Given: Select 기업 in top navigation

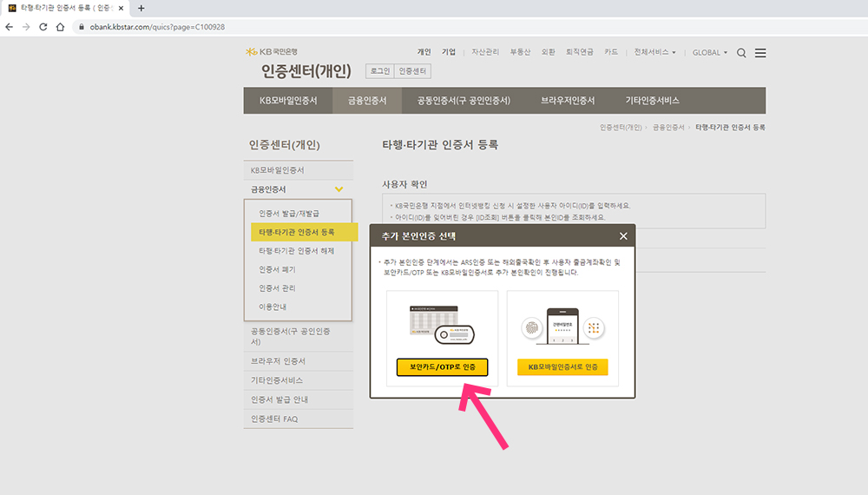Looking at the screenshot, I should point(449,52).
